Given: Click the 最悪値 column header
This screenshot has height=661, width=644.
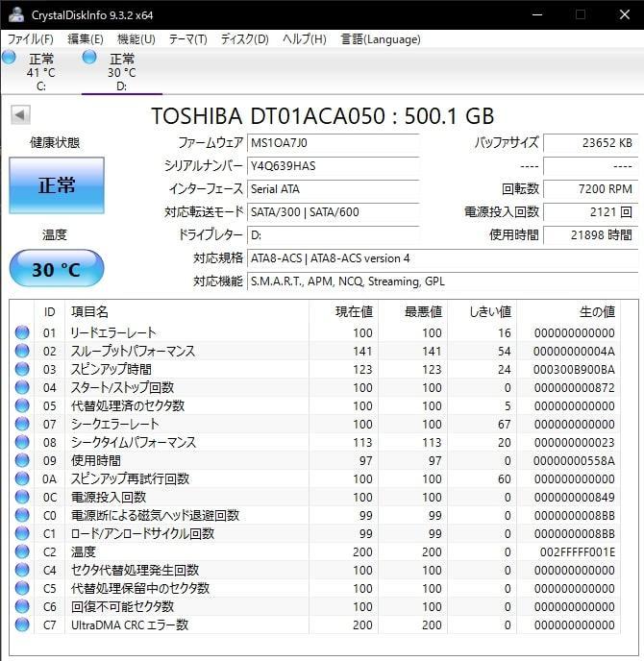Looking at the screenshot, I should click(x=413, y=312).
